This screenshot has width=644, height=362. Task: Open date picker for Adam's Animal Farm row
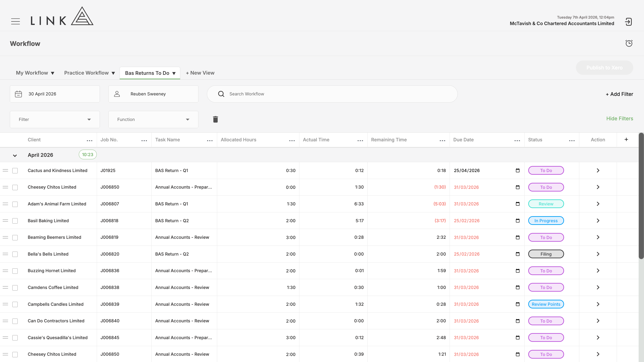[x=517, y=204]
